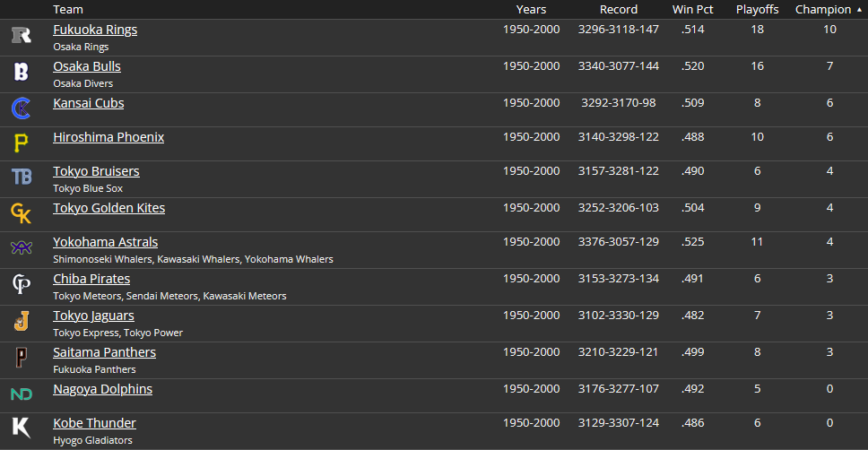Click the Chiba Pirates logo icon
The height and width of the screenshot is (450, 868).
pyautogui.click(x=22, y=284)
